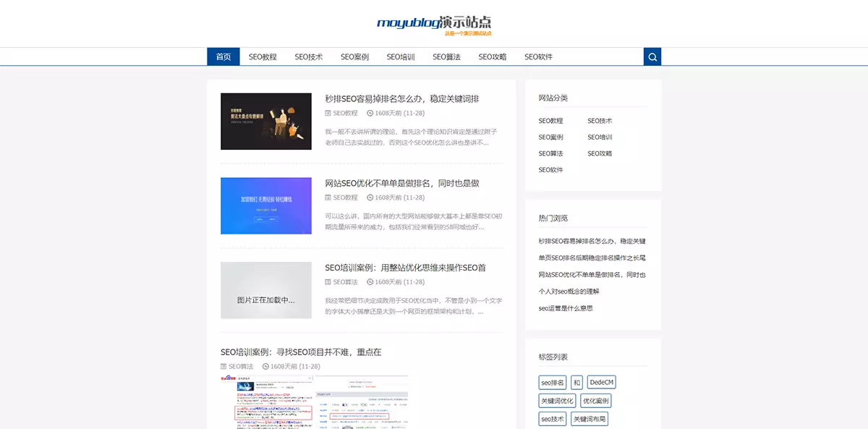Screen dimensions: 868x429
Task: Click the moyublog演示站点 site logo
Action: 434,25
